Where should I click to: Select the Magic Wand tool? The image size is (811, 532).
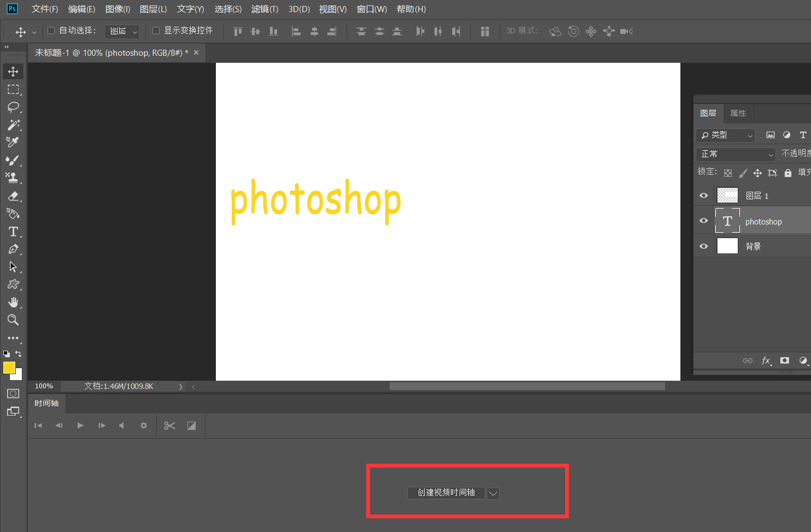13,125
